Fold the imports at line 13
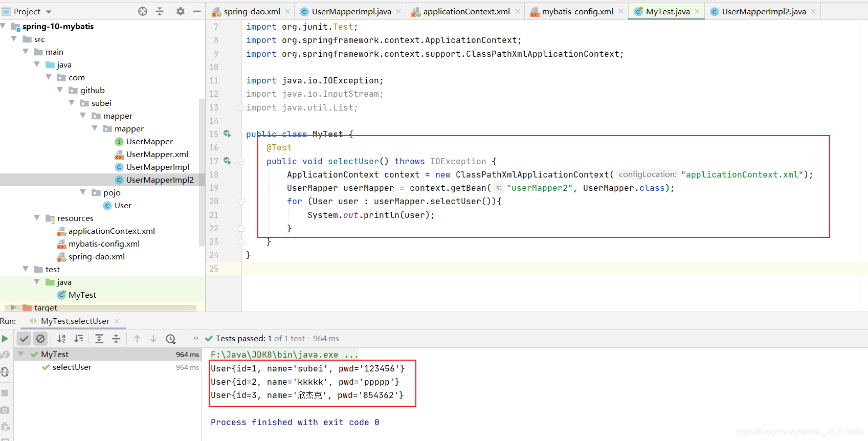Viewport: 868px width, 441px height. pos(241,107)
